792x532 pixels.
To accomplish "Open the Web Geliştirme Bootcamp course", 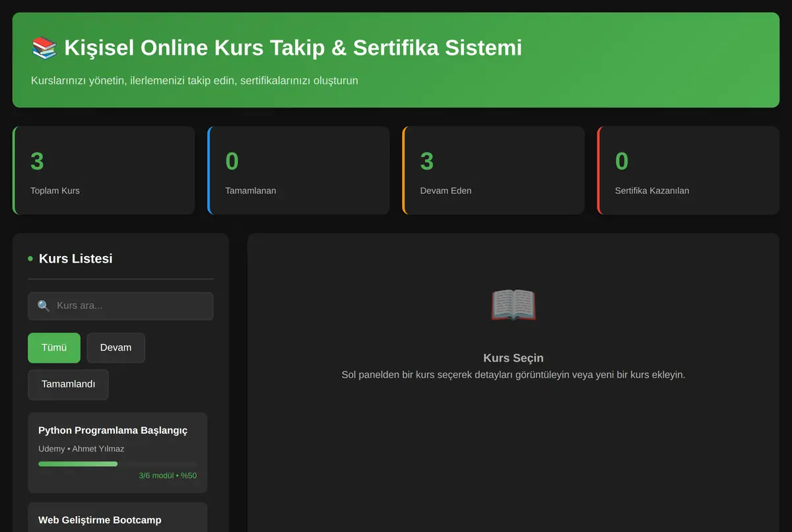I will coord(117,517).
